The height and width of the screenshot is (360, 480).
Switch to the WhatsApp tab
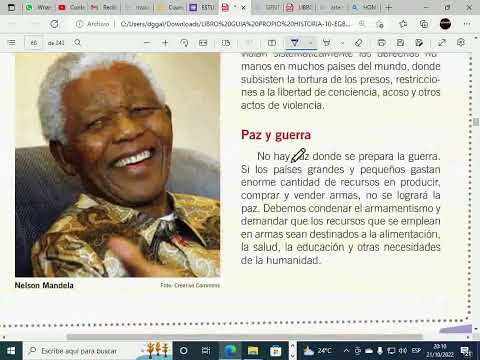pyautogui.click(x=38, y=7)
